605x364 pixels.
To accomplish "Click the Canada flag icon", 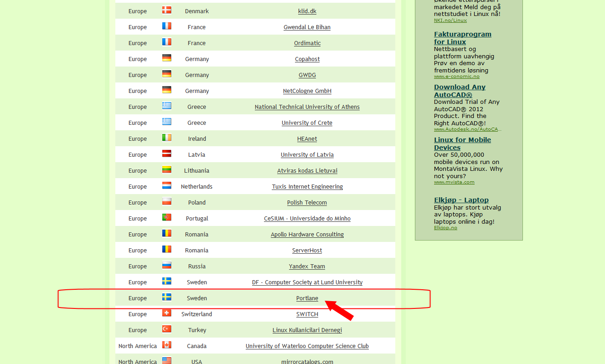I will 167,345.
